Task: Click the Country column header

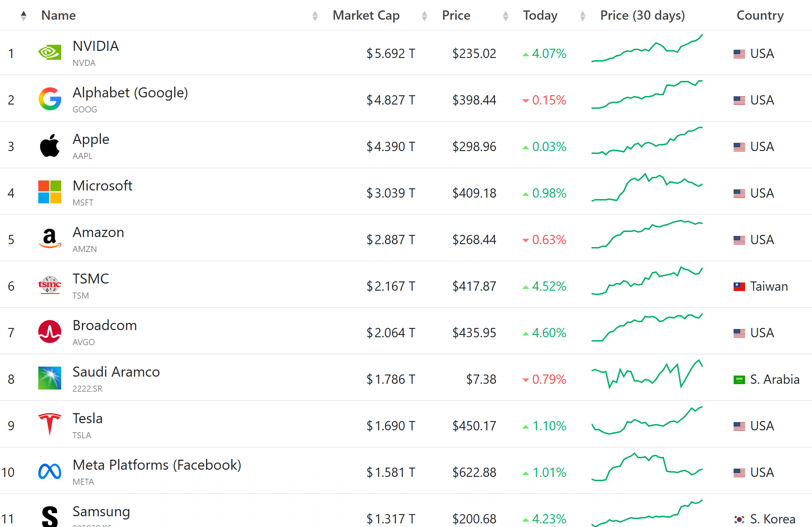Action: tap(760, 15)
